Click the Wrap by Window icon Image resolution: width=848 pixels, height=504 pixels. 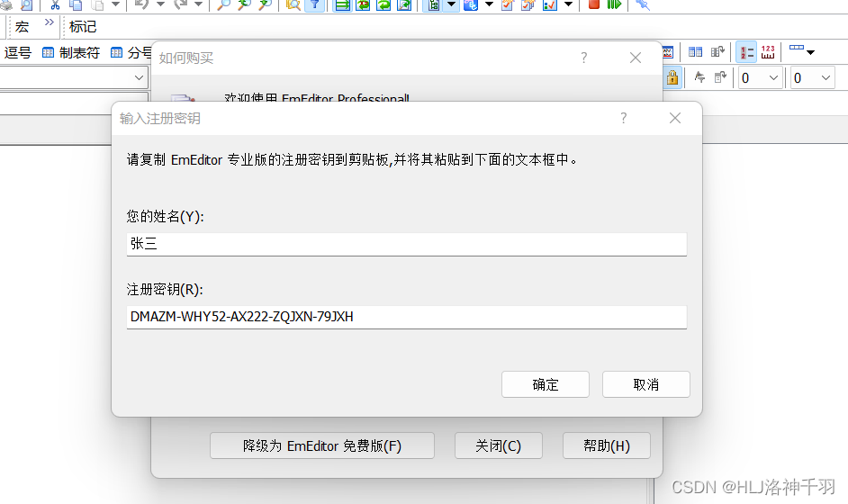tap(383, 4)
